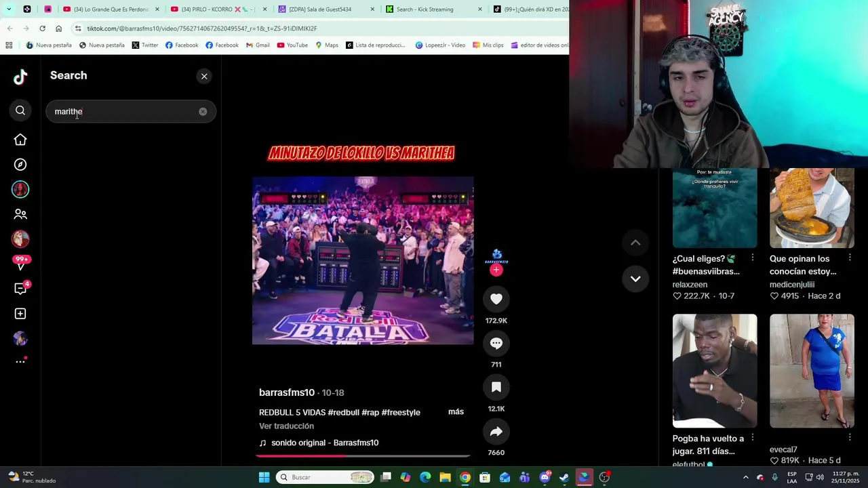Go to previous video with up arrow
868x488 pixels.
point(635,243)
